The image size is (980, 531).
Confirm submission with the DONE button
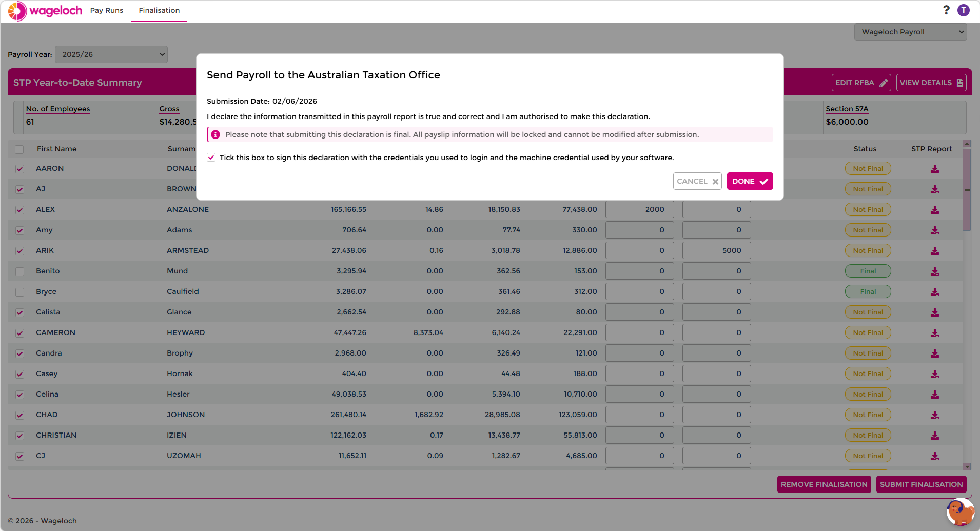pyautogui.click(x=750, y=181)
